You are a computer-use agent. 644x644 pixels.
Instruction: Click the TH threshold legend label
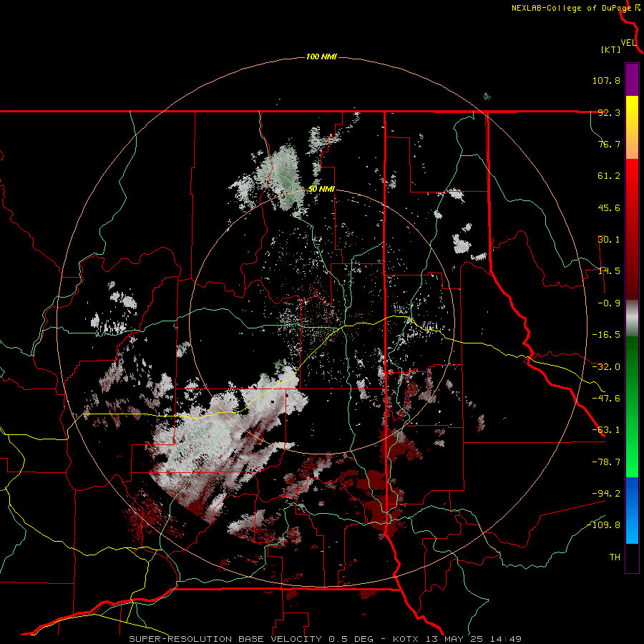(615, 557)
